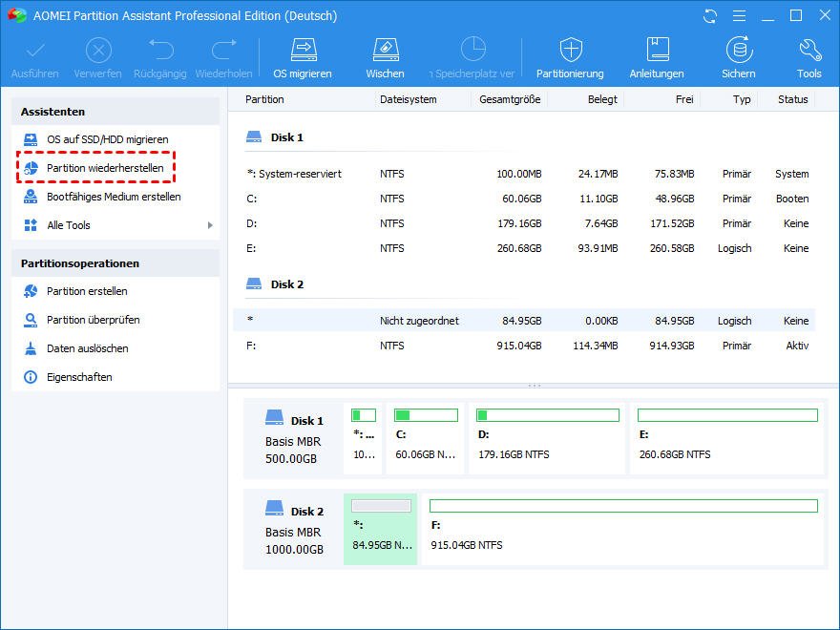Open the Tools wrench icon
The image size is (840, 630).
tap(808, 50)
